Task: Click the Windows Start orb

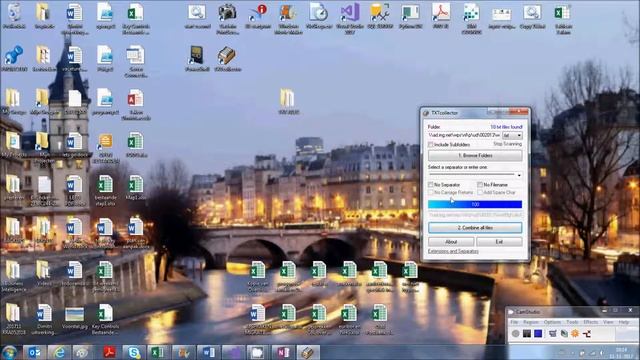Action: point(10,352)
